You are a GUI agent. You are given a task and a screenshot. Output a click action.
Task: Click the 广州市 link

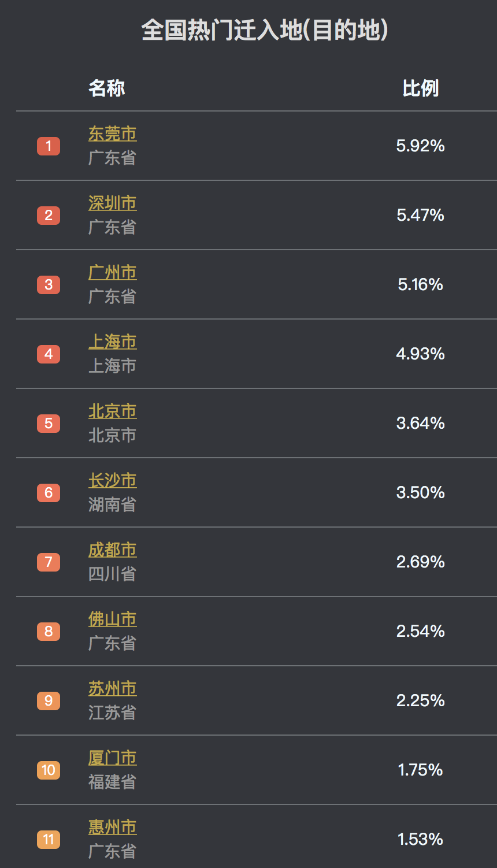pyautogui.click(x=112, y=272)
